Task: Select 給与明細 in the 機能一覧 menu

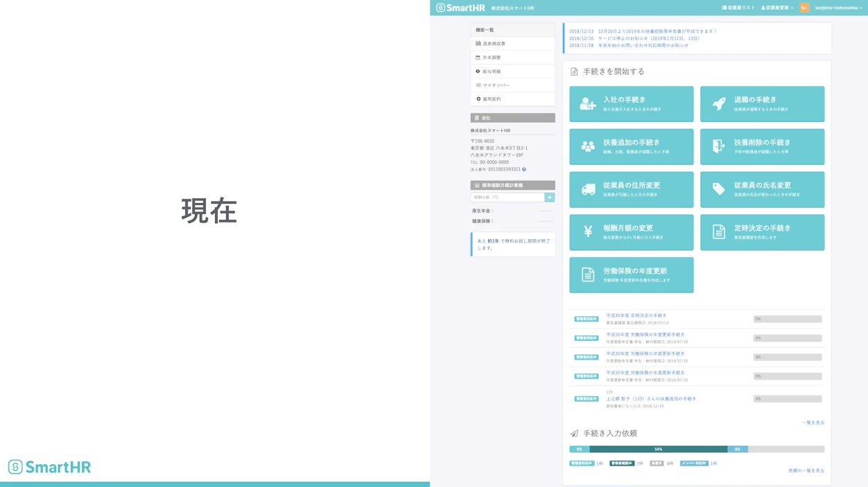Action: (512, 71)
